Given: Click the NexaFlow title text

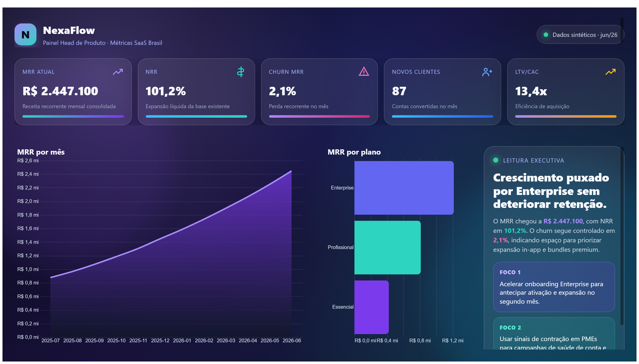Looking at the screenshot, I should tap(69, 30).
